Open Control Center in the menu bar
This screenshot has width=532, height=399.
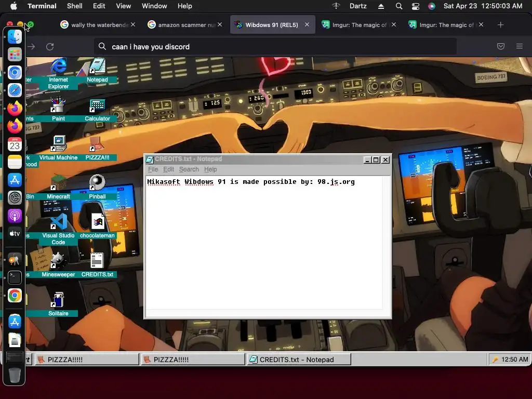point(415,6)
